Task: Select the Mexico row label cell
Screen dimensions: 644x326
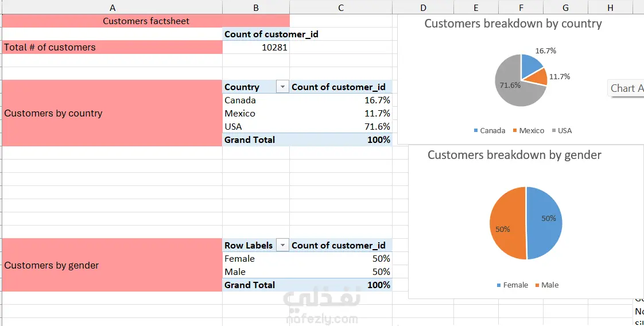Action: 255,114
